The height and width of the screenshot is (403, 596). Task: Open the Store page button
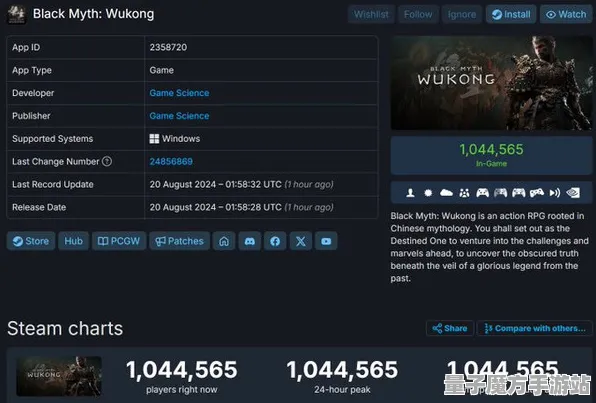point(31,241)
